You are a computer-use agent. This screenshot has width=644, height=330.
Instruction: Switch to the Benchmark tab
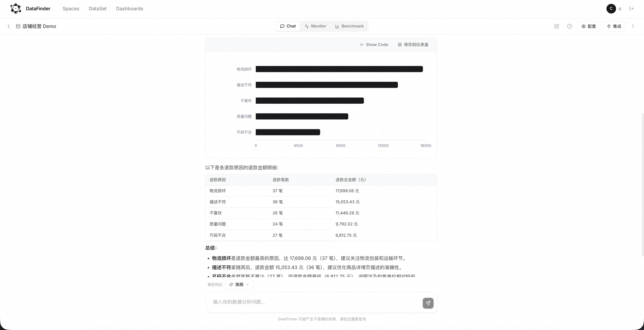(349, 26)
